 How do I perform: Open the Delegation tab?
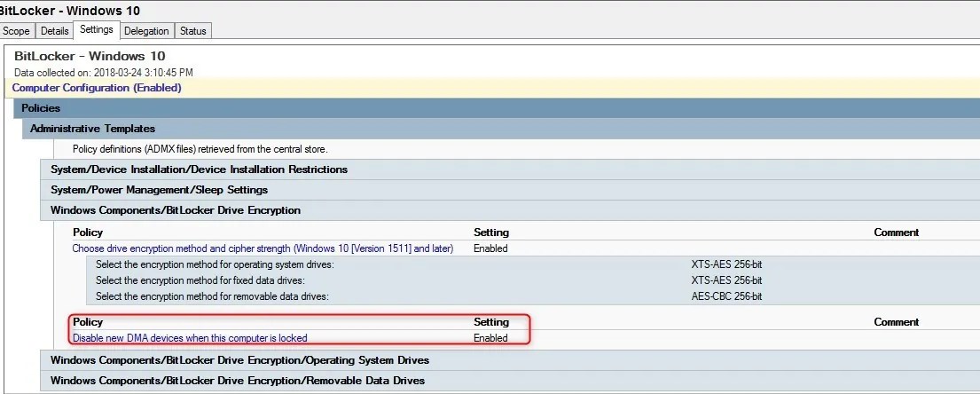[x=146, y=31]
